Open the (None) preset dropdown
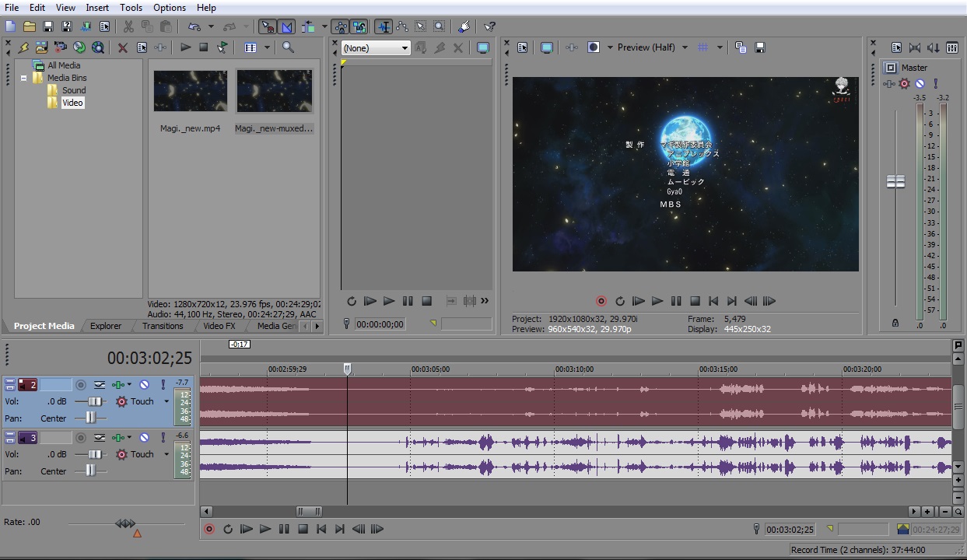The width and height of the screenshot is (967, 560). [x=405, y=48]
